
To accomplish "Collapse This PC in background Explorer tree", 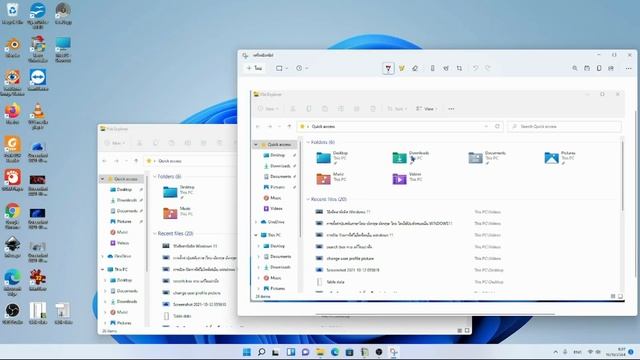I will 102,269.
